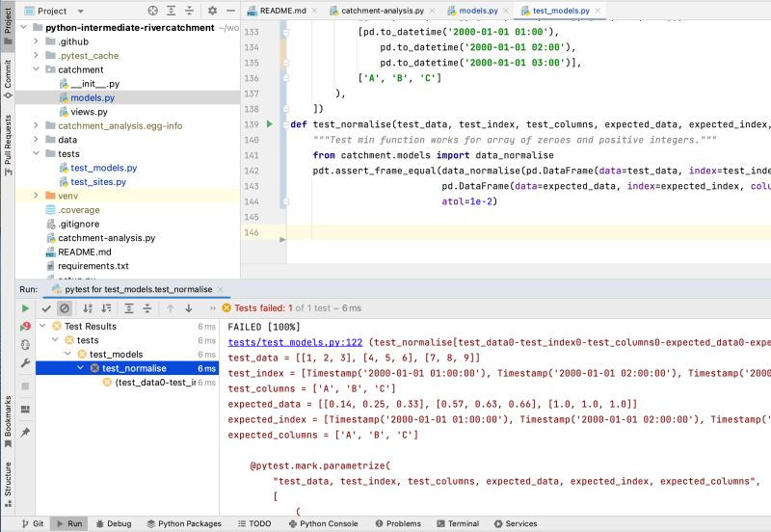Collapse all test results in Run toolbar

coord(147,308)
